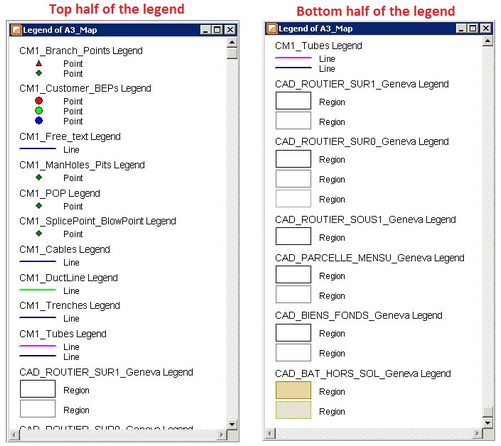Click the green diamond under CM1_POP Legend
Screen dimensions: 501x446
pyautogui.click(x=39, y=206)
